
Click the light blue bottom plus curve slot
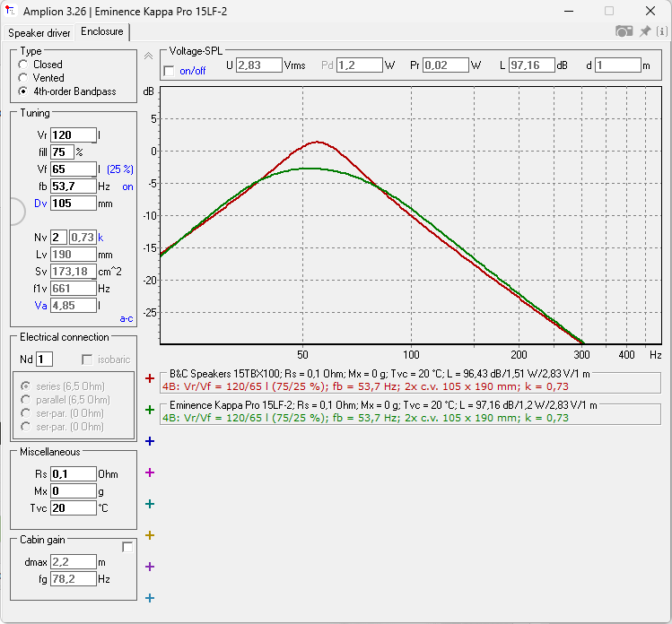point(150,598)
